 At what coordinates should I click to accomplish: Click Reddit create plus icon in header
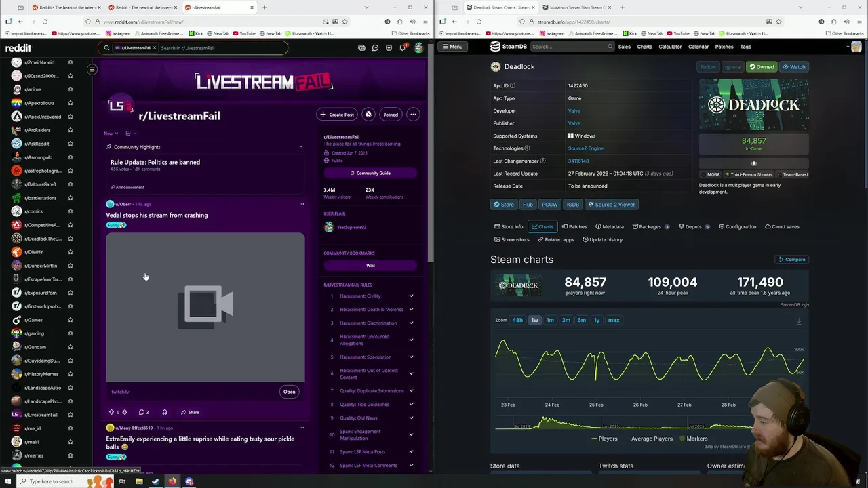(389, 48)
